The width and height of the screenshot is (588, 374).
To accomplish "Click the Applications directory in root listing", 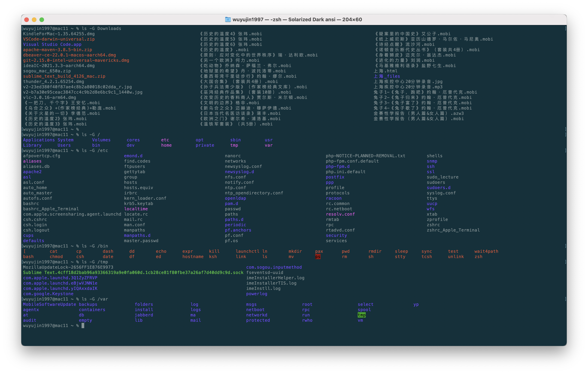I will tap(39, 140).
